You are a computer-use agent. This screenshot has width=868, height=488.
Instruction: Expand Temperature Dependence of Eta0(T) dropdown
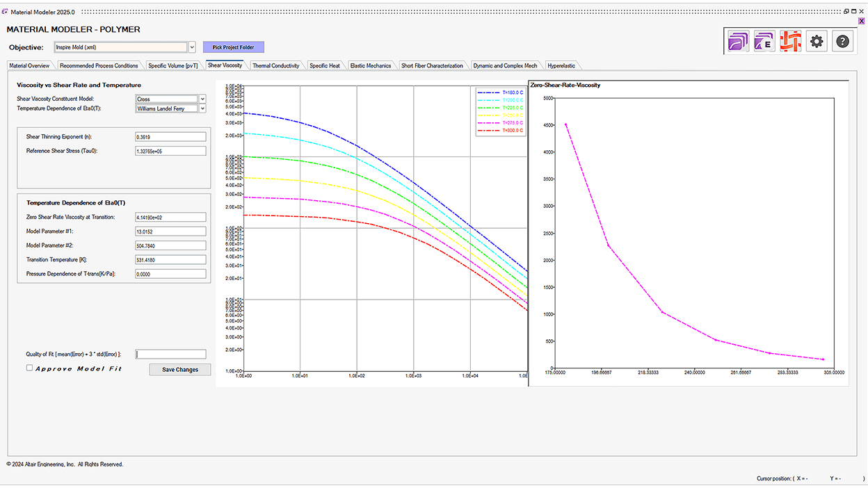pyautogui.click(x=202, y=108)
